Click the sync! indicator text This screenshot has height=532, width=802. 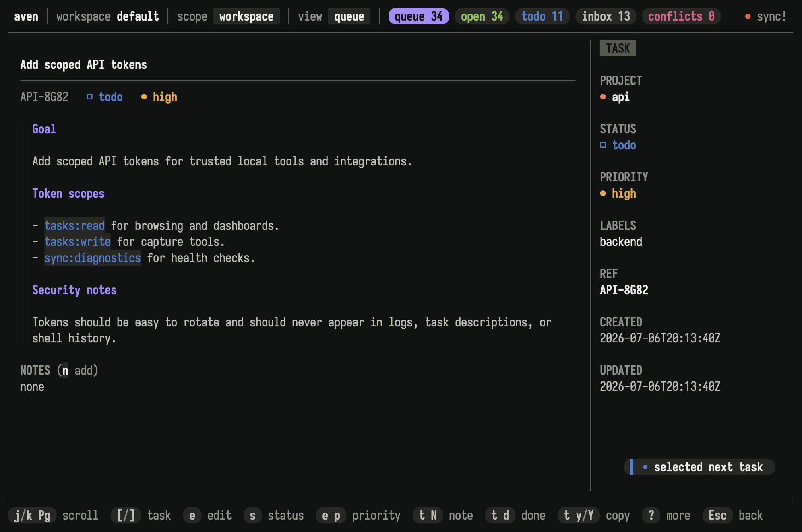tap(771, 16)
